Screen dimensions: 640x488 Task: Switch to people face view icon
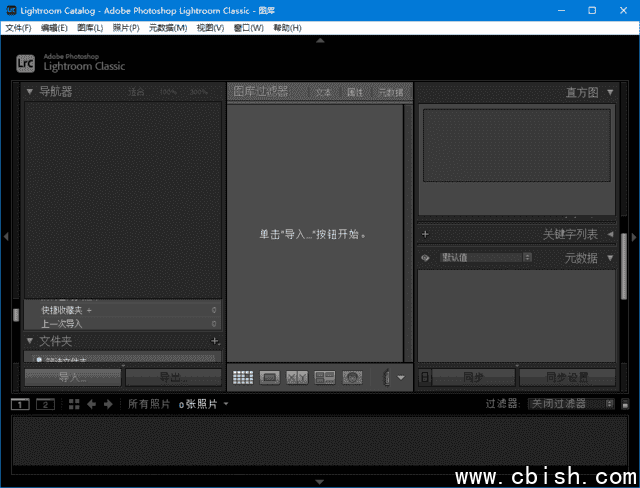click(x=352, y=377)
